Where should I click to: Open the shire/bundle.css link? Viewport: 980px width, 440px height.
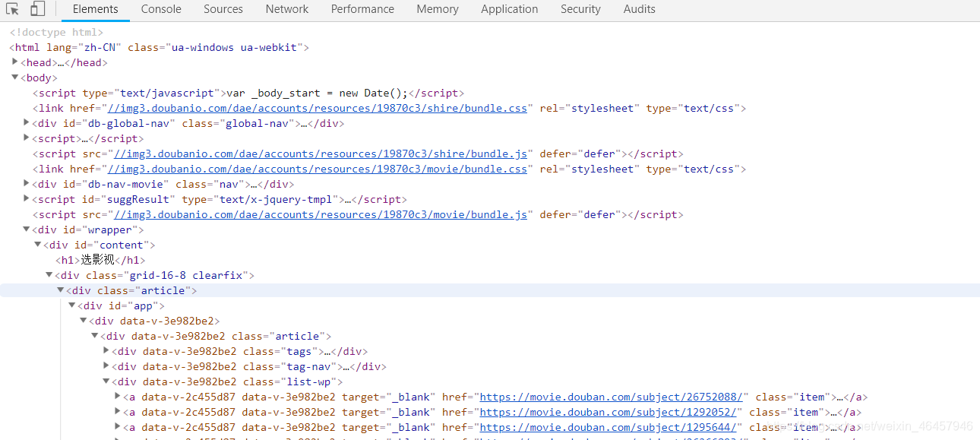tap(318, 108)
